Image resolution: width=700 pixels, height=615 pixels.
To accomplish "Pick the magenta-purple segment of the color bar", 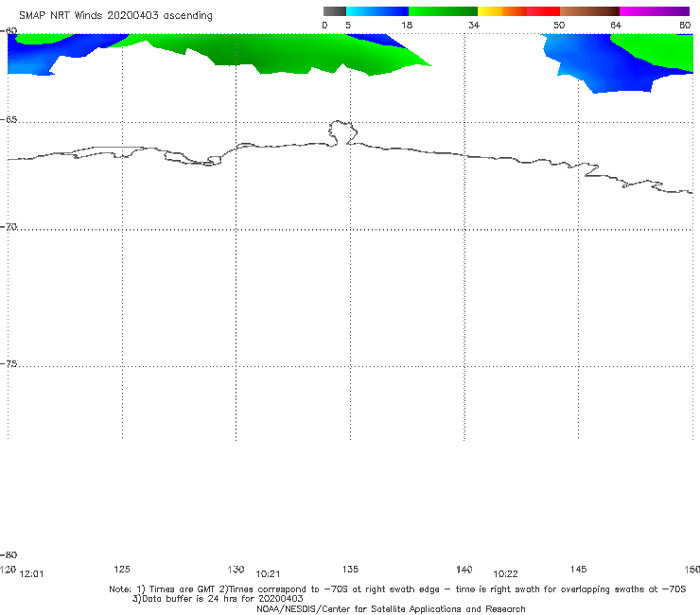I will pos(655,11).
